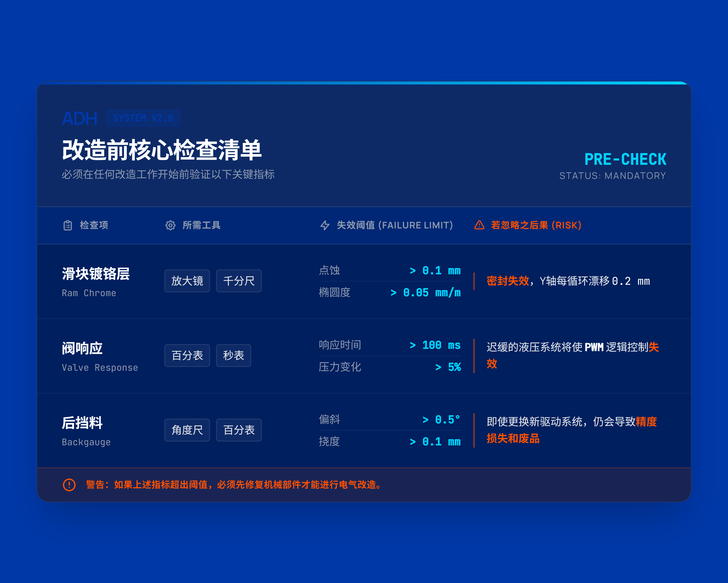Click the lightning bolt failure limit icon
Viewport: 728px width, 583px height.
pos(325,225)
